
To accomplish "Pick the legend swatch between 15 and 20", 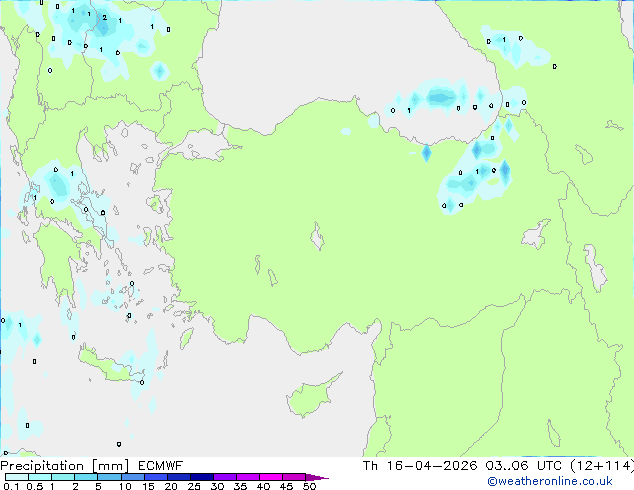I will tap(155, 477).
